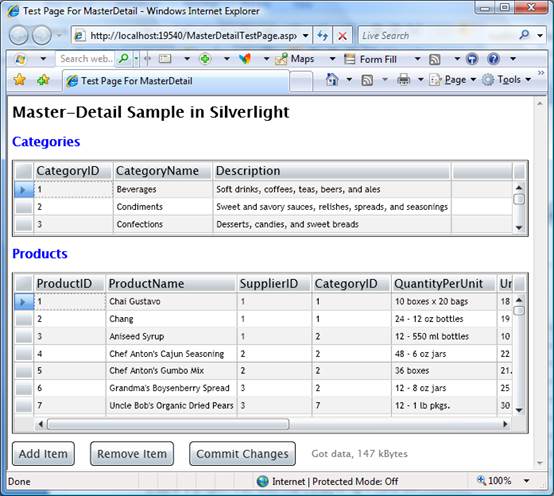Open the Page menu
The width and height of the screenshot is (554, 496).
452,80
